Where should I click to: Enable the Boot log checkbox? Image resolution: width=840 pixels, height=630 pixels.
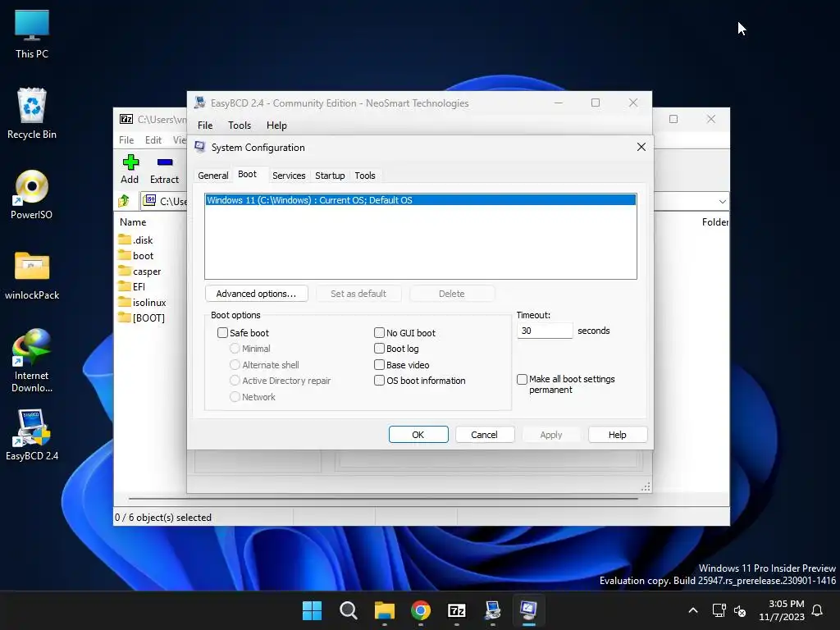tap(379, 348)
